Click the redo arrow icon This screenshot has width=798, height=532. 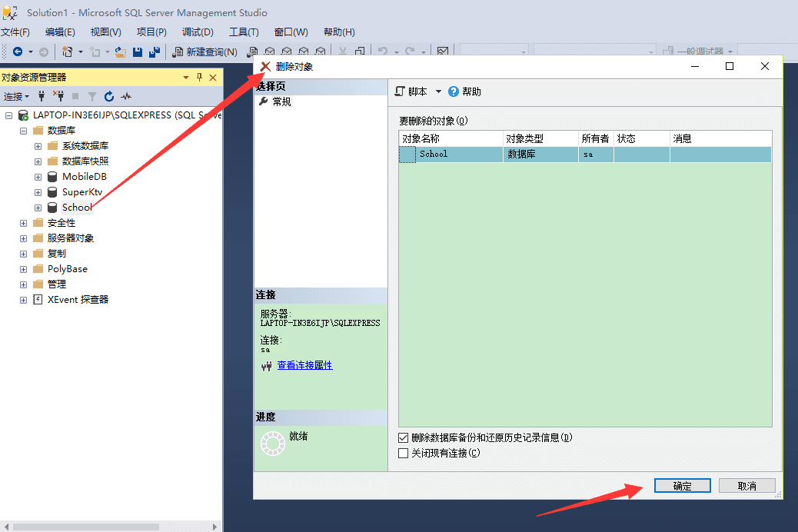410,52
